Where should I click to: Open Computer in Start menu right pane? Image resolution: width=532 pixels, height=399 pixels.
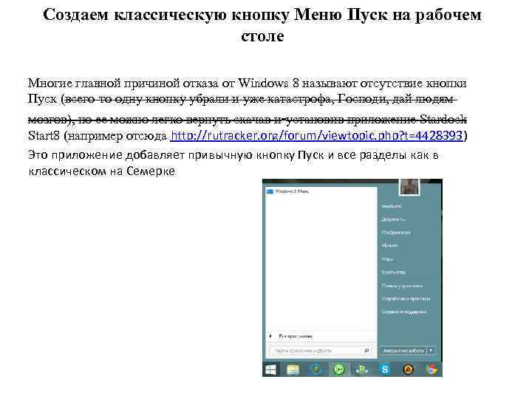click(393, 272)
